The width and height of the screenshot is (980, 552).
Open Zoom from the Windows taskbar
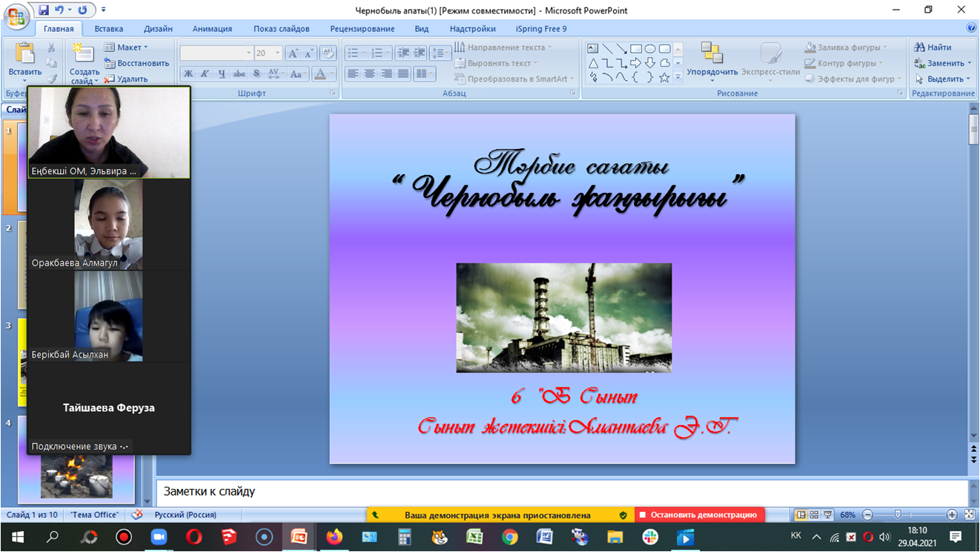pyautogui.click(x=159, y=536)
